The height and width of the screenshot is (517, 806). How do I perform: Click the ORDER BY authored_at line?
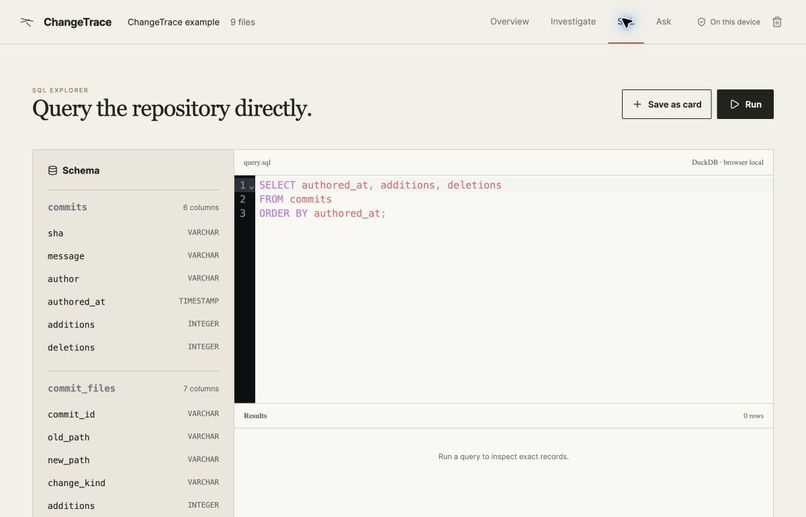(322, 213)
